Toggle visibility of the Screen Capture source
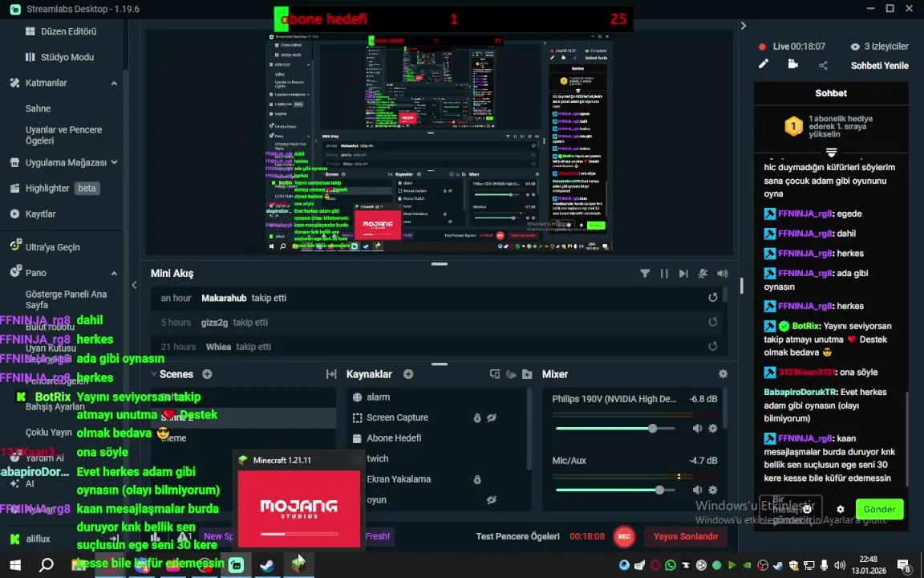Viewport: 924px width, 578px height. (492, 417)
